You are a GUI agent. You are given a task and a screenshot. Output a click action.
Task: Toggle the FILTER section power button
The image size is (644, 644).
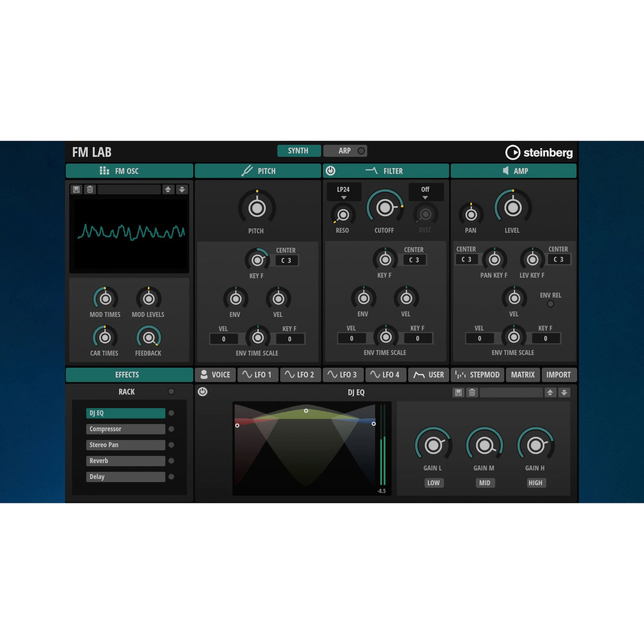[x=329, y=171]
